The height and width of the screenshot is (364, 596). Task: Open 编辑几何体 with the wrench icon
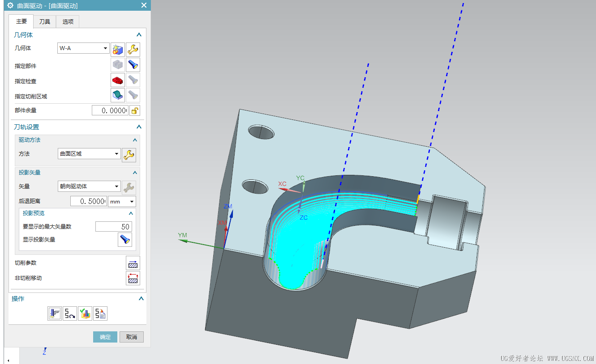click(133, 49)
